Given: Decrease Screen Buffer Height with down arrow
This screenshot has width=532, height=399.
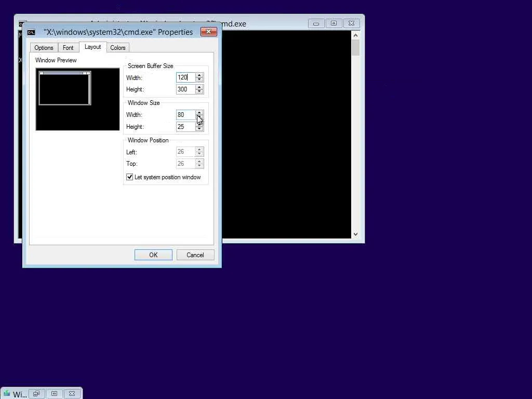Looking at the screenshot, I should click(199, 91).
